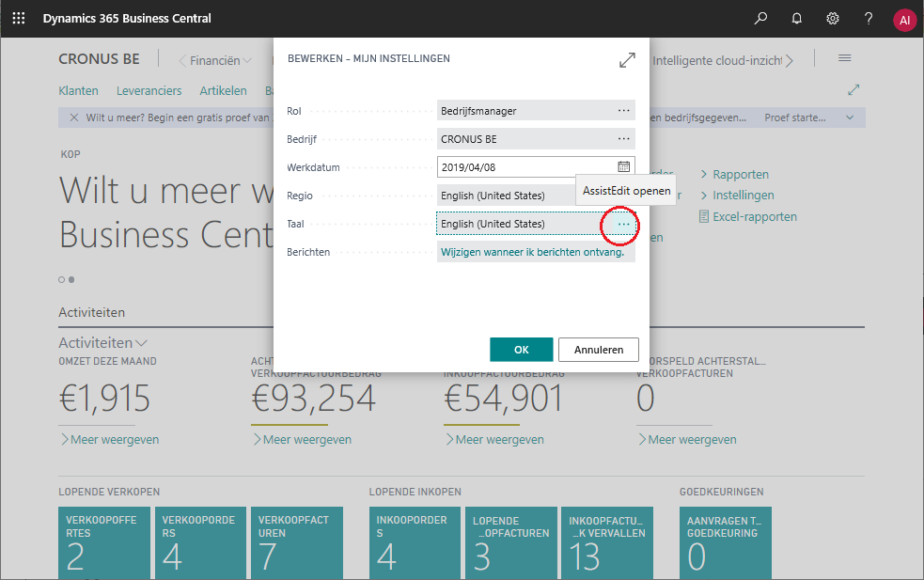Open the app launcher waffle menu
Viewport: 924px width, 580px height.
coord(18,18)
